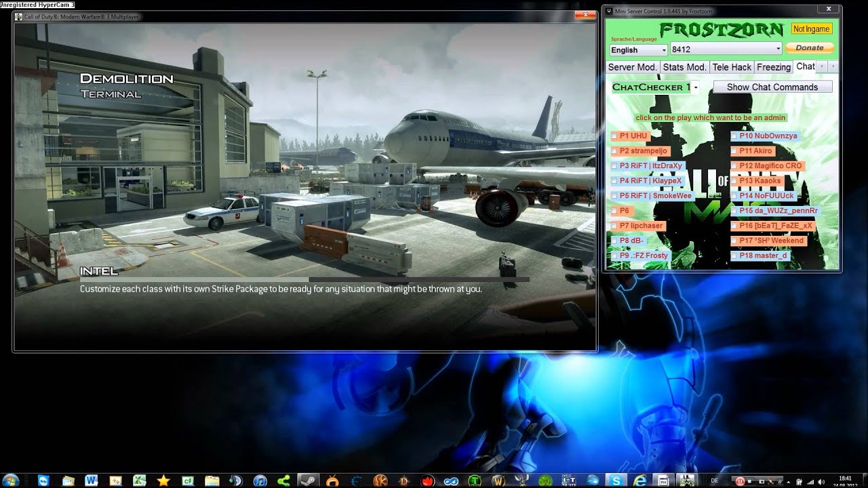Click the DE keyboard language indicator
The height and width of the screenshot is (488, 868).
point(715,480)
